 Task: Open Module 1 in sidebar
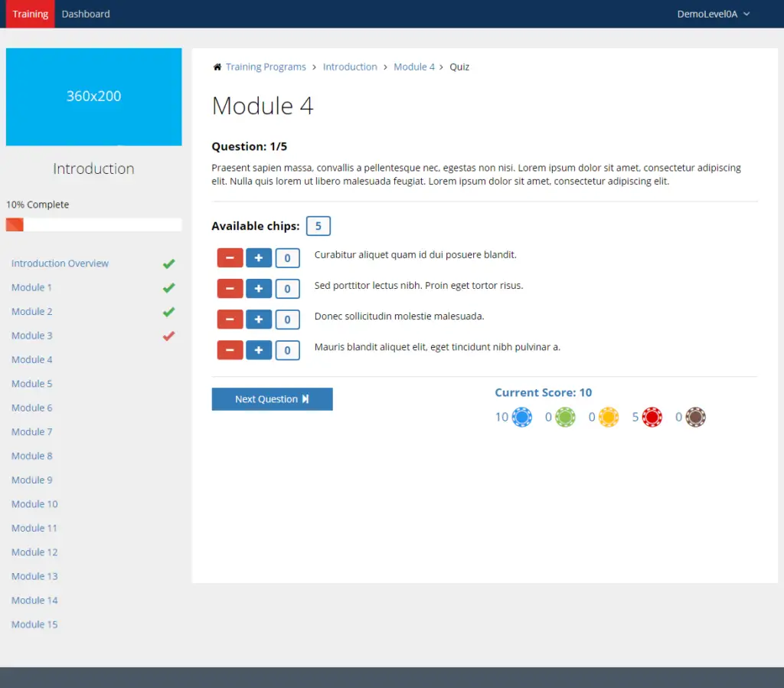(31, 287)
